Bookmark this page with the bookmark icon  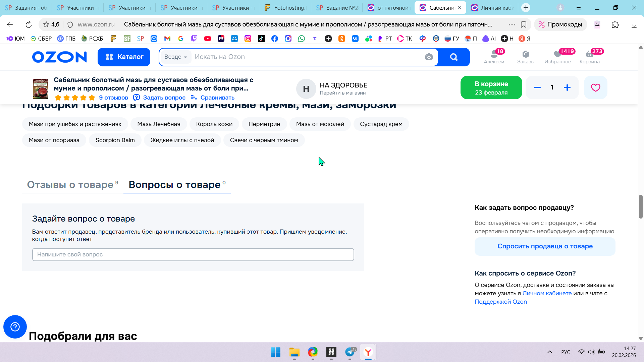(x=523, y=24)
